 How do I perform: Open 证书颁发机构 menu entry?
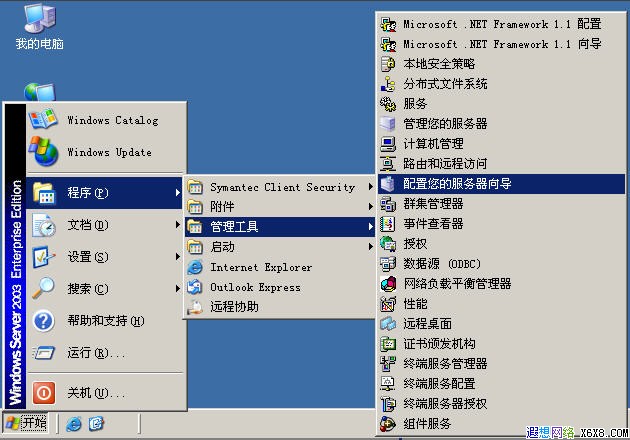pyautogui.click(x=501, y=344)
